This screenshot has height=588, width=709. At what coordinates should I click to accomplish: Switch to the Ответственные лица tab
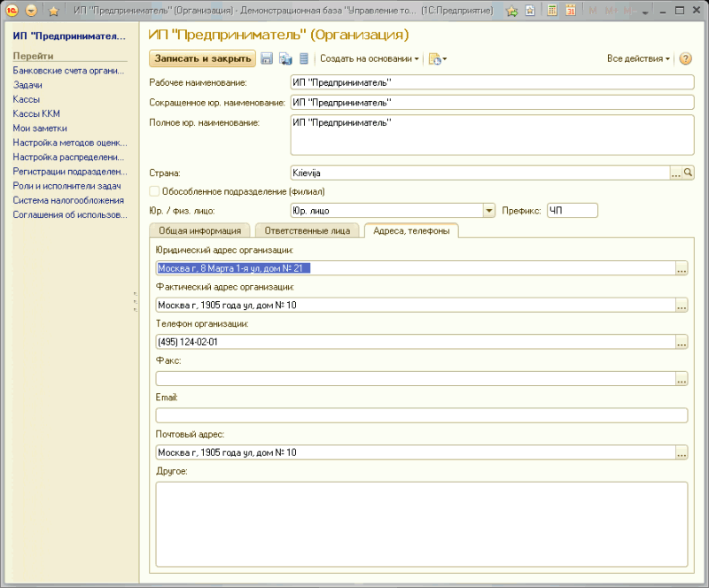tap(308, 231)
